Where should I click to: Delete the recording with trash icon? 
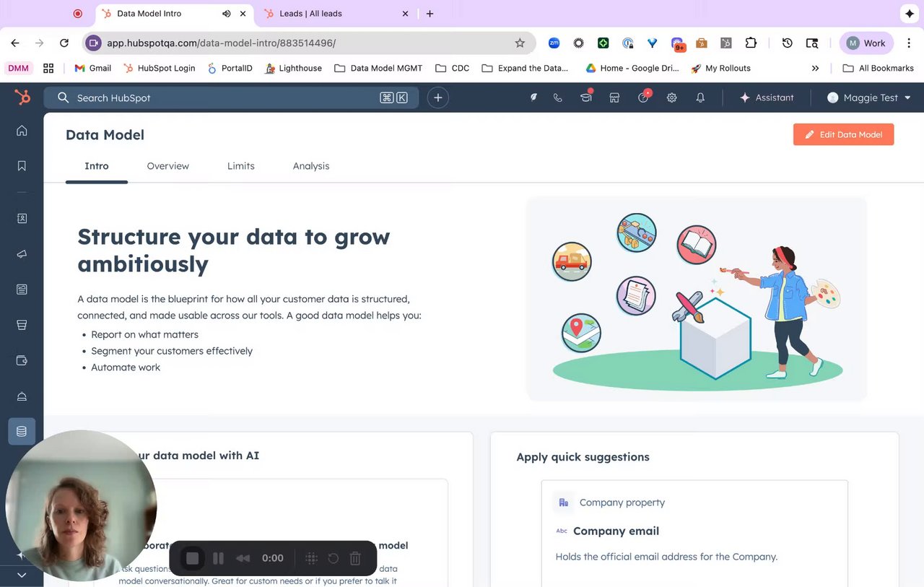pos(355,558)
